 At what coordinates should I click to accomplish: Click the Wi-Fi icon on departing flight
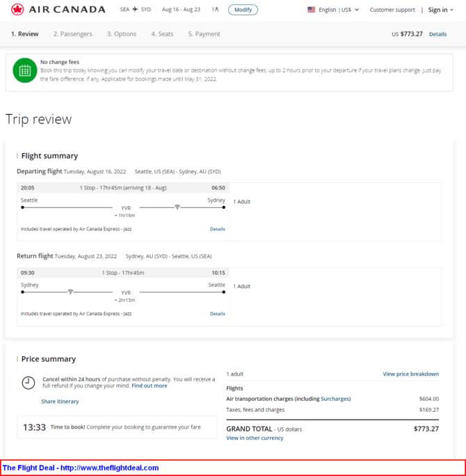177,207
